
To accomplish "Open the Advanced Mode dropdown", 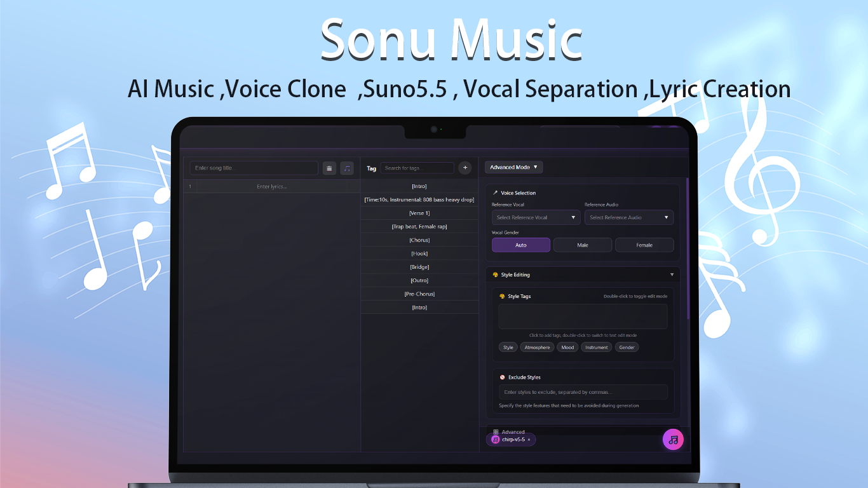I will tap(513, 167).
